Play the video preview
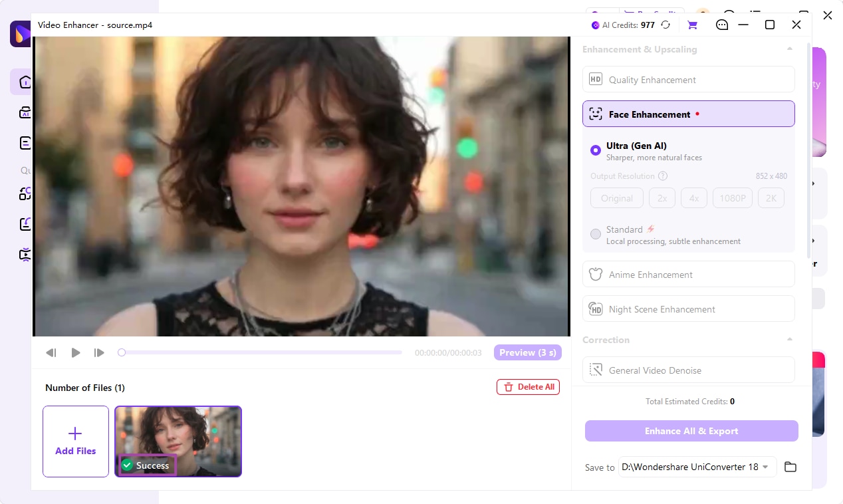 76,352
